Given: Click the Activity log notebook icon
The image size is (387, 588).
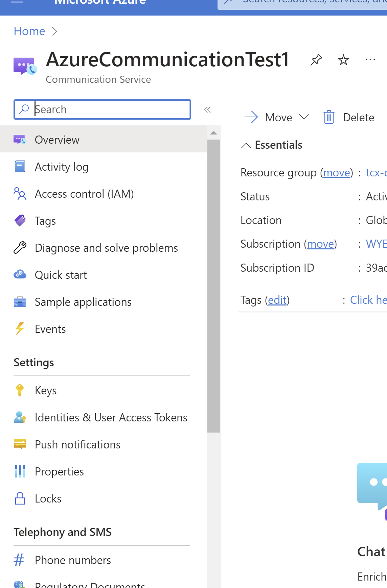Looking at the screenshot, I should point(20,167).
